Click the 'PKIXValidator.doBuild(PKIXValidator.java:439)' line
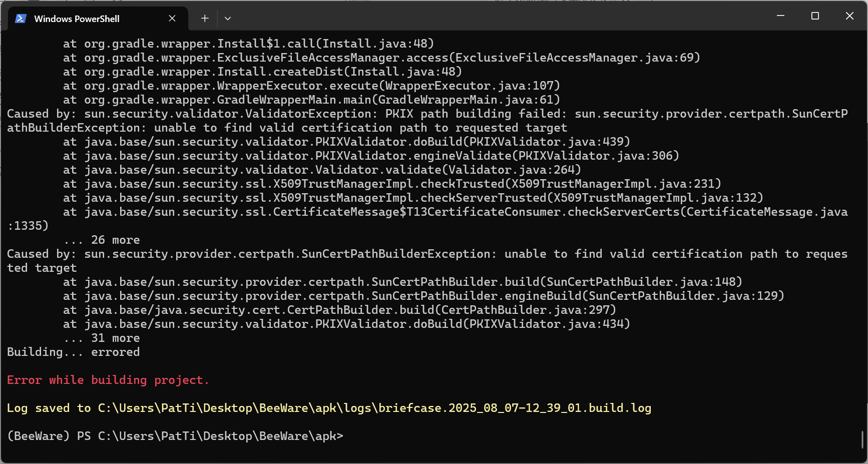 point(346,142)
